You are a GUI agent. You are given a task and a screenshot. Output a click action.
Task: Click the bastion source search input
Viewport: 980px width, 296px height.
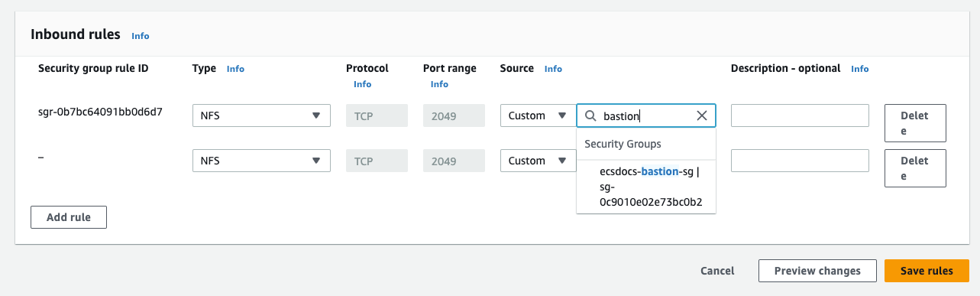click(x=646, y=115)
